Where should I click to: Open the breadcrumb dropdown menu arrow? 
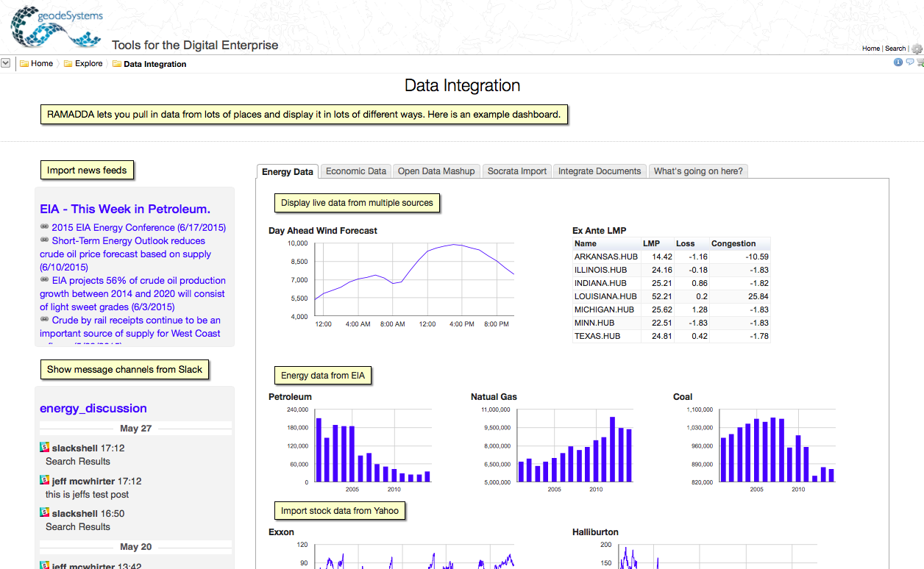(x=5, y=63)
